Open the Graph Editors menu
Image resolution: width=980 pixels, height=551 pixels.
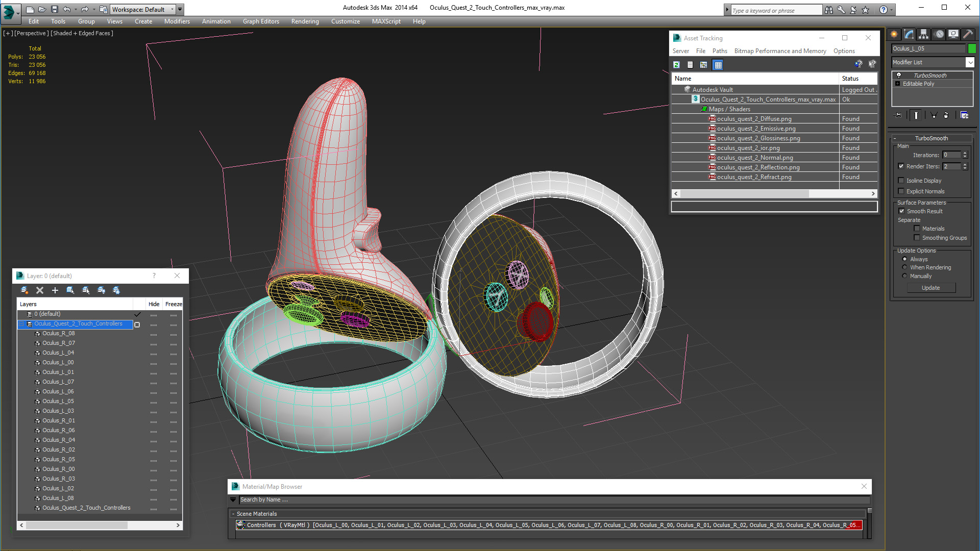point(261,21)
